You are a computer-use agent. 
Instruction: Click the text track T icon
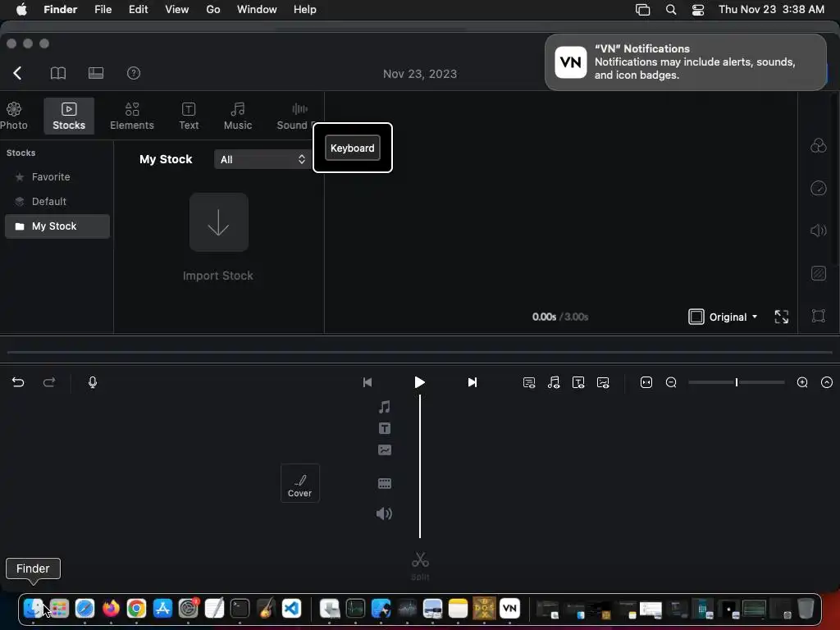click(384, 428)
